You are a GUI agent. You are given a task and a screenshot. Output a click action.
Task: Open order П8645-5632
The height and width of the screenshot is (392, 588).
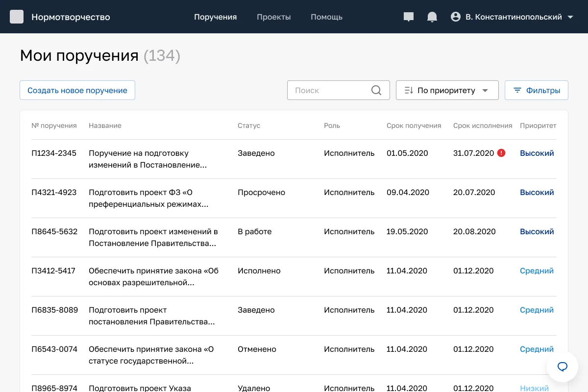click(54, 231)
